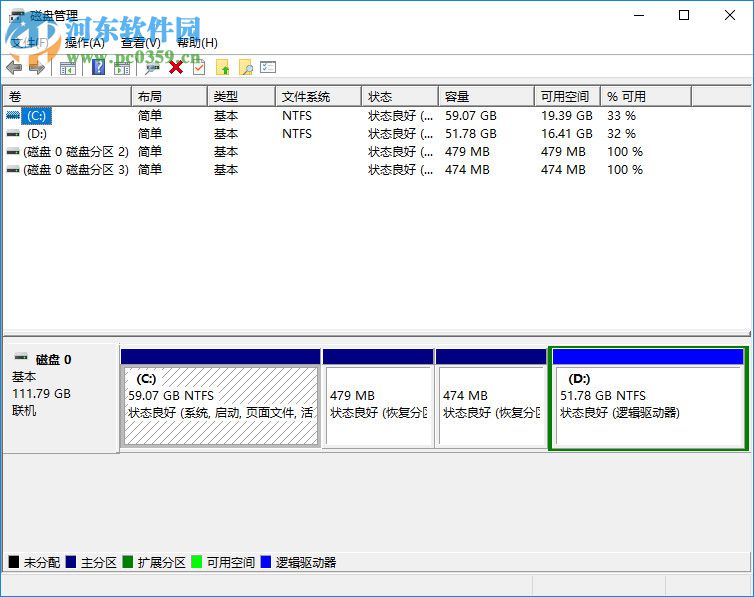This screenshot has width=754, height=597.
Task: Click the yellow folder green arrow icon
Action: pyautogui.click(x=223, y=67)
